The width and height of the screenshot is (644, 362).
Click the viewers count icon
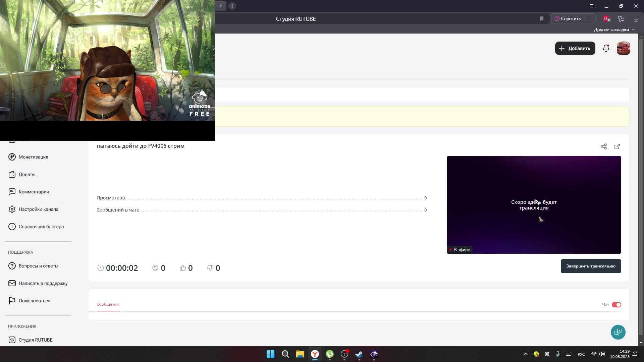[155, 268]
